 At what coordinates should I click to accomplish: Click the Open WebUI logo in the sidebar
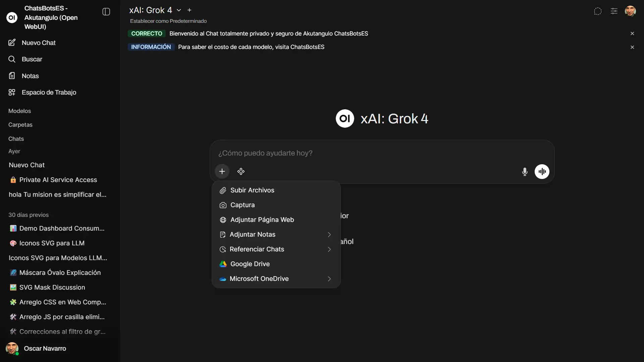[x=12, y=17]
